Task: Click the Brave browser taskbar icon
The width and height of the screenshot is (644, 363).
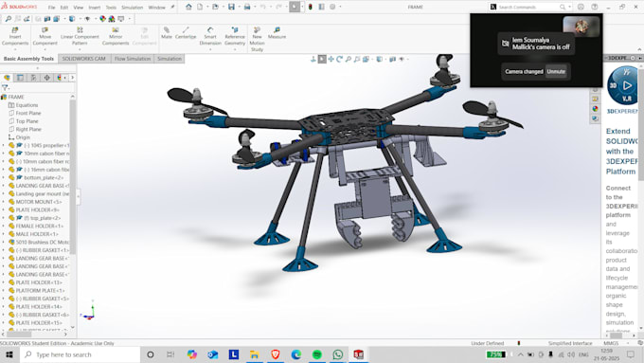Action: click(276, 354)
